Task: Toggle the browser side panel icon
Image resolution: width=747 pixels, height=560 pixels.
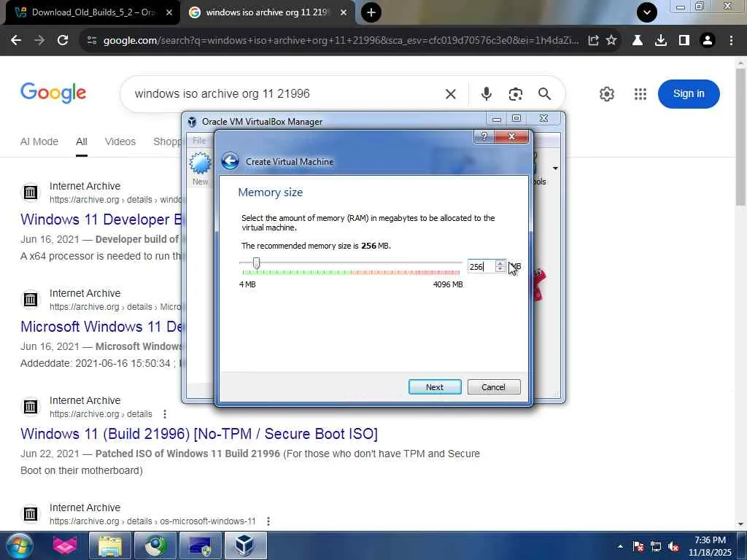Action: click(x=684, y=41)
